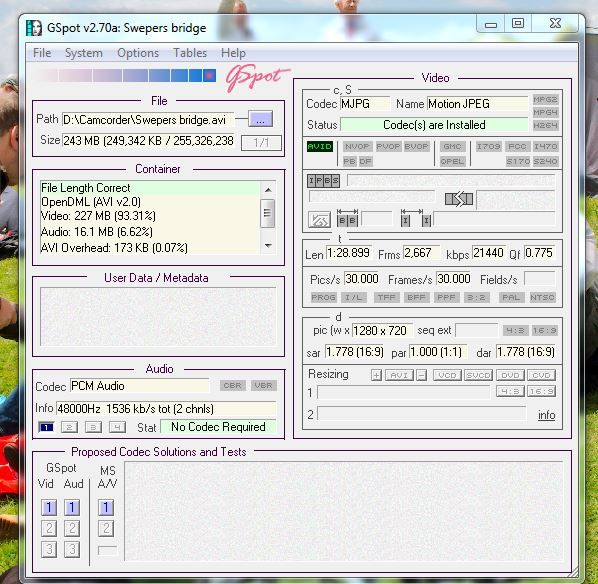Viewport: 598px width, 584px height.
Task: Click the scroll down arrow in the Container list
Action: pos(268,245)
